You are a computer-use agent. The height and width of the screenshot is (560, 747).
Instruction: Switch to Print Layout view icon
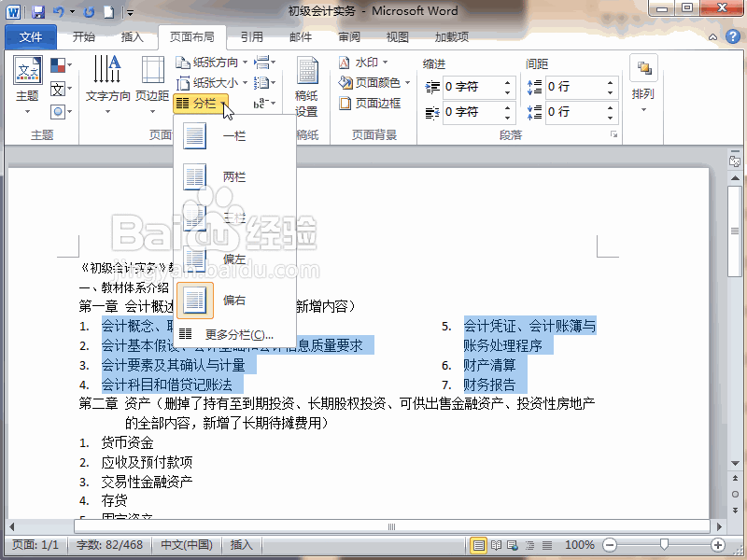tap(479, 545)
